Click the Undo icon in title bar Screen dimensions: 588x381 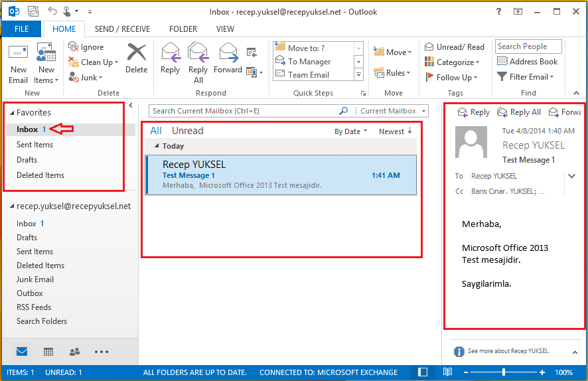tap(52, 11)
